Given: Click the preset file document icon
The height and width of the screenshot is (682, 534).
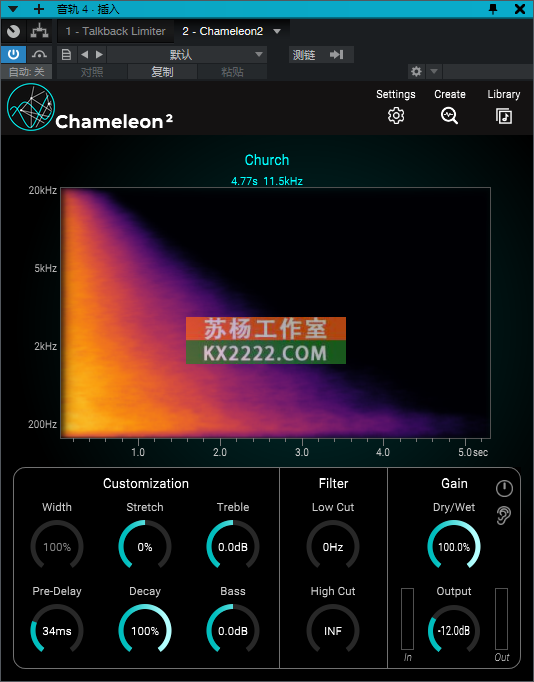Looking at the screenshot, I should pos(66,55).
